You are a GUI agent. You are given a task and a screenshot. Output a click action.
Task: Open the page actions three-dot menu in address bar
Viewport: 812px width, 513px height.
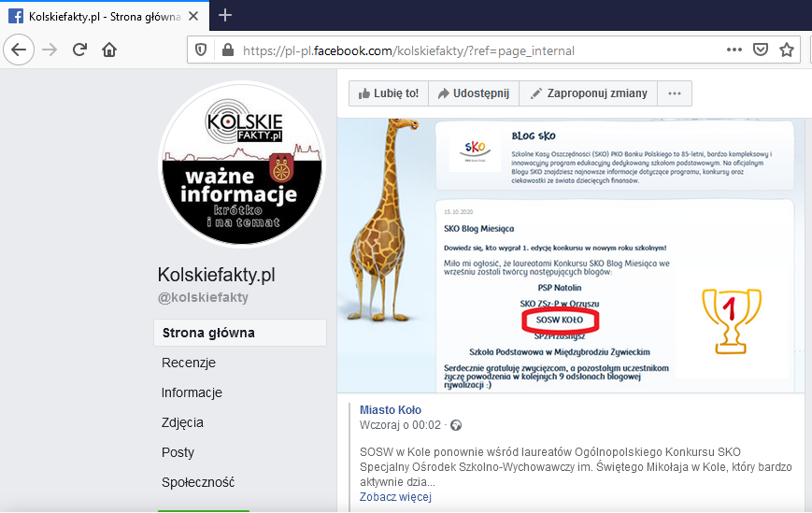(734, 50)
